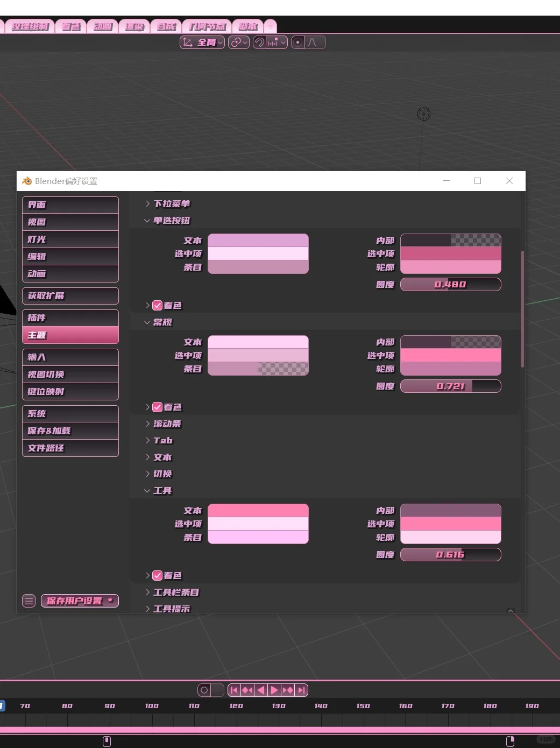560x748 pixels.
Task: Switch to the 合成 workspace tab
Action: (166, 26)
